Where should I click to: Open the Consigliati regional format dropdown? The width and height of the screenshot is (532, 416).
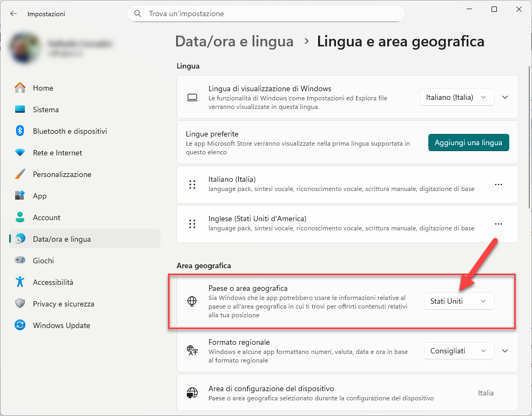(x=459, y=351)
